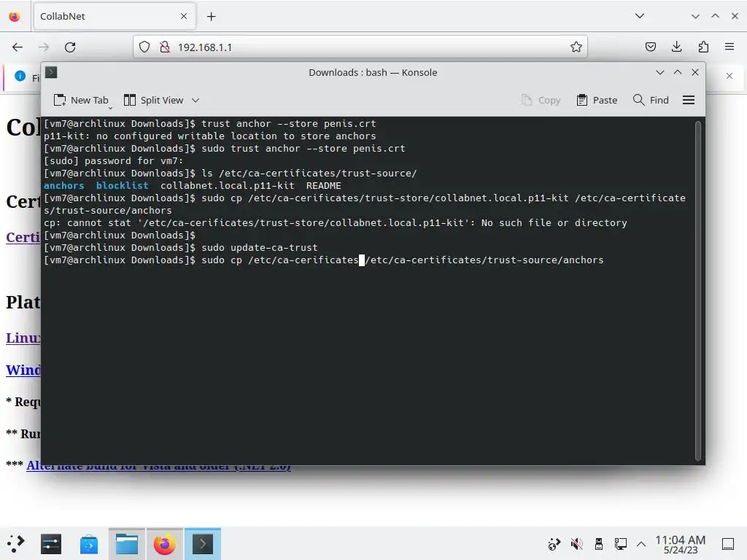
Task: Maximize the Konsole window
Action: coord(678,72)
